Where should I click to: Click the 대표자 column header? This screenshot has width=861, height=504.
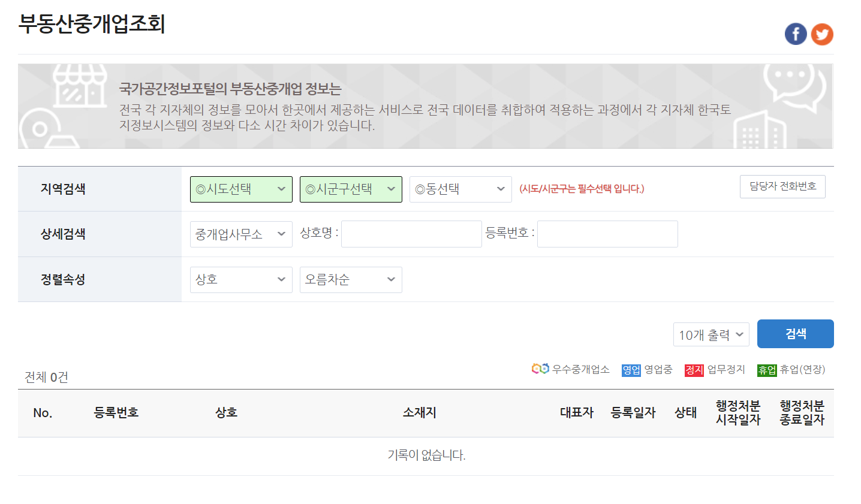[x=577, y=412]
